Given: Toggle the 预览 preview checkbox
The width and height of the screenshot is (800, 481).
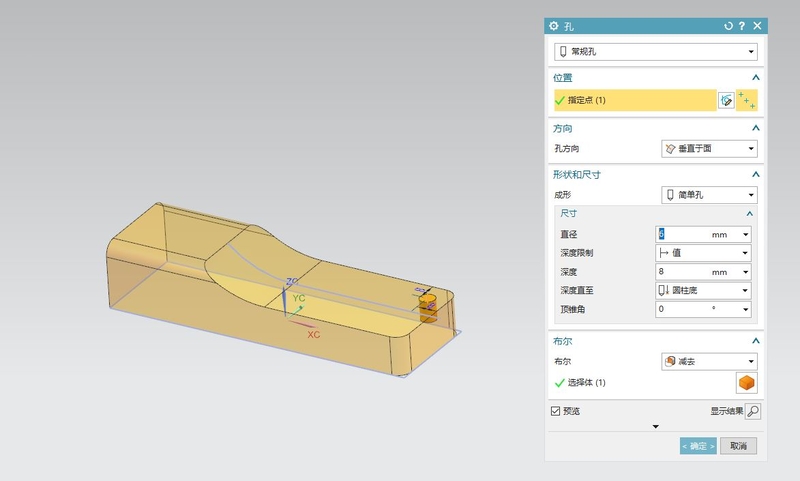Looking at the screenshot, I should click(x=556, y=411).
